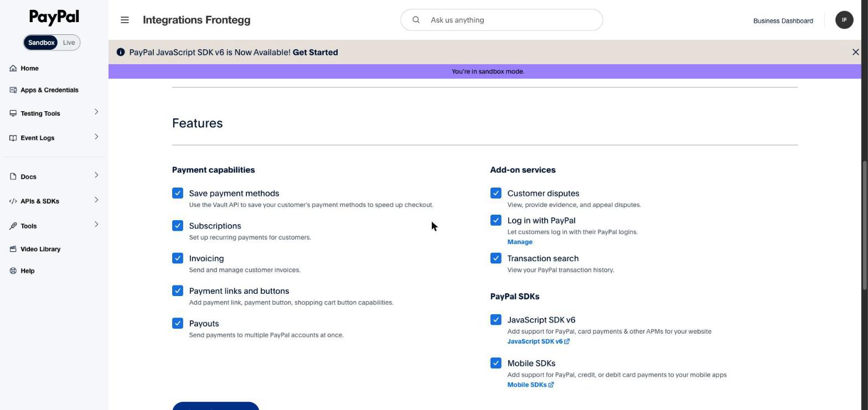Uncheck Log in with PayPal
This screenshot has height=410, width=868.
pyautogui.click(x=496, y=220)
